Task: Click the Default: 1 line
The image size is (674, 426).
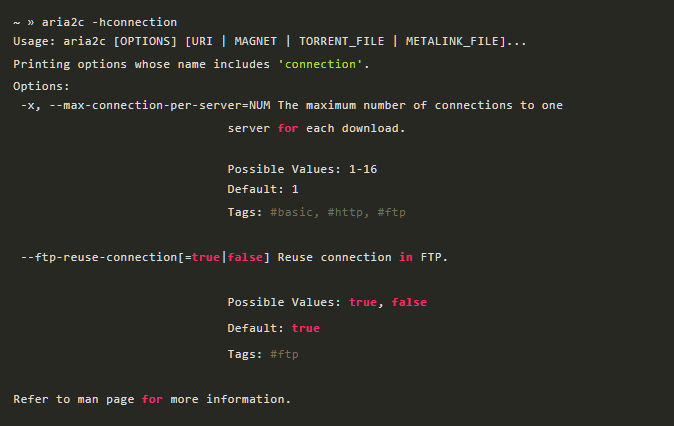Action: [x=263, y=189]
